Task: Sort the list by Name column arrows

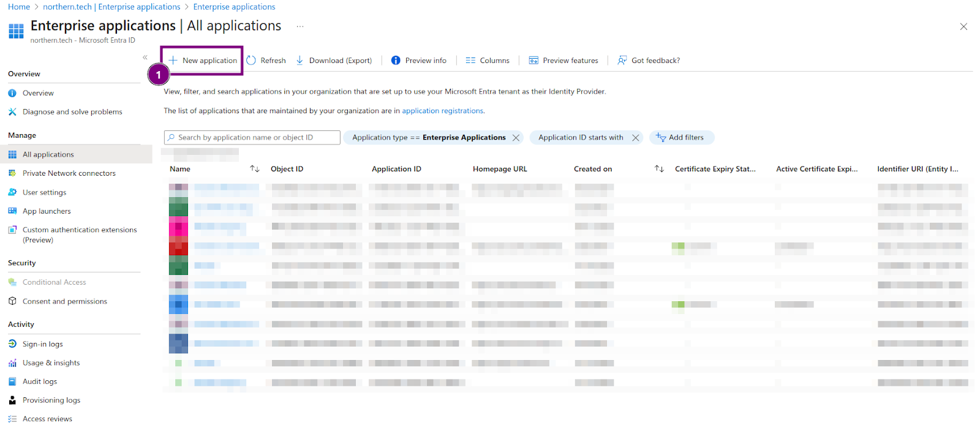Action: pos(255,169)
